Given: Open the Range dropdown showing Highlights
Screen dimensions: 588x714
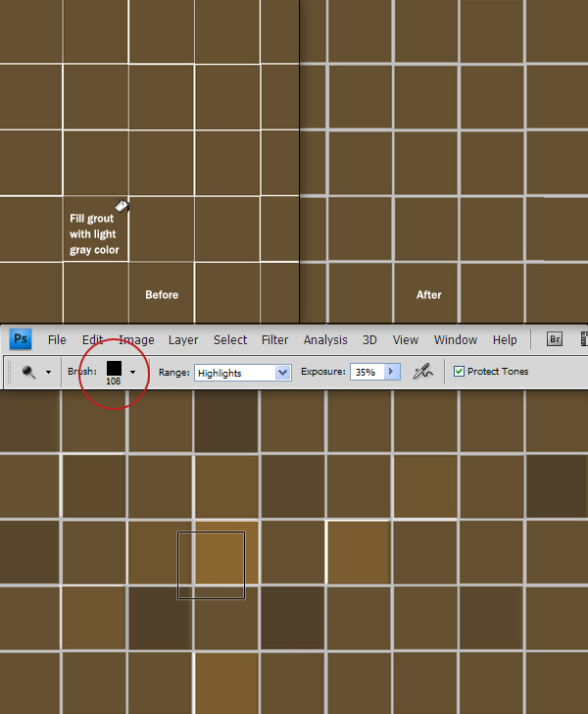Looking at the screenshot, I should [x=243, y=373].
